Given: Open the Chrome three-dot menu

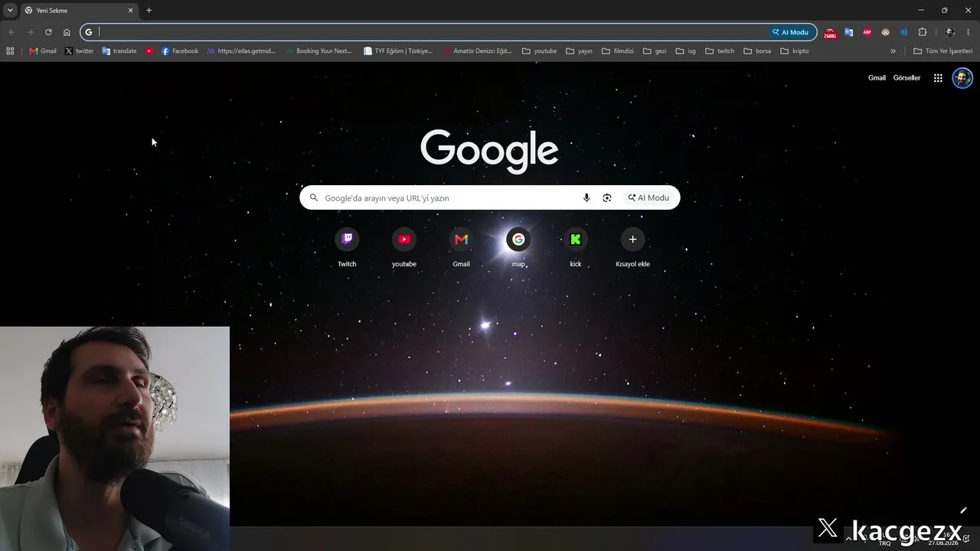Looking at the screenshot, I should (x=969, y=32).
